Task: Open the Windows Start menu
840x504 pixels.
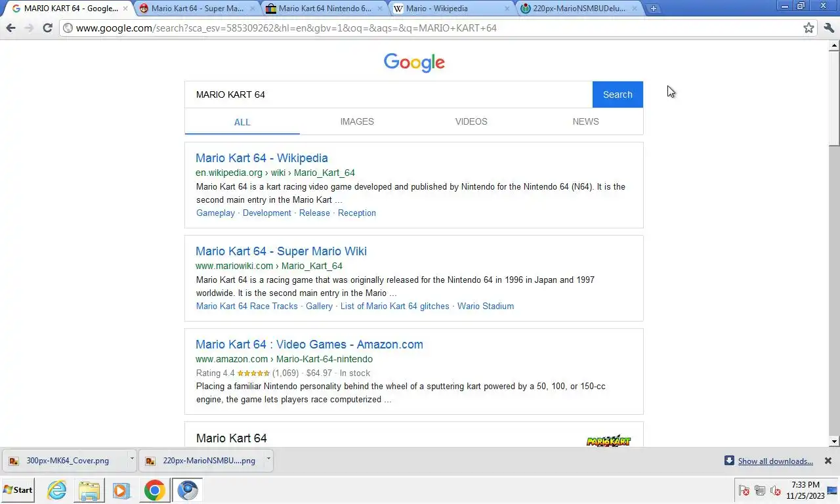Action: click(x=18, y=490)
